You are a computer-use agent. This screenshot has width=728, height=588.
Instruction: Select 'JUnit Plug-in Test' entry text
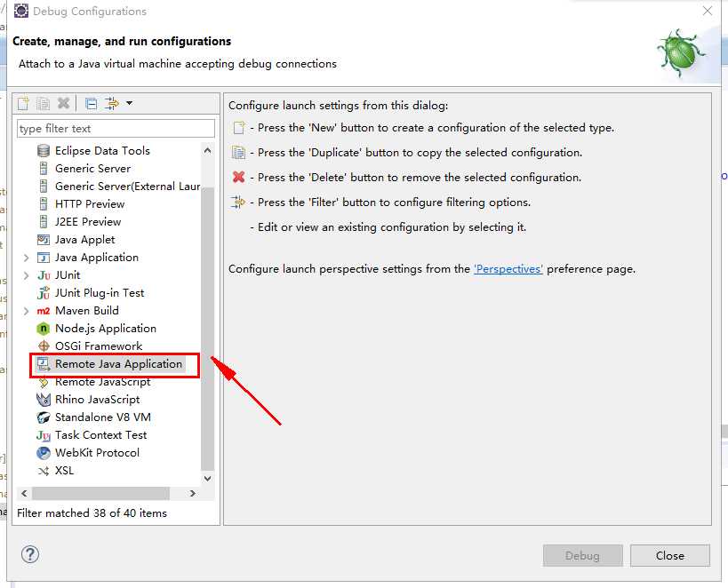tap(100, 293)
